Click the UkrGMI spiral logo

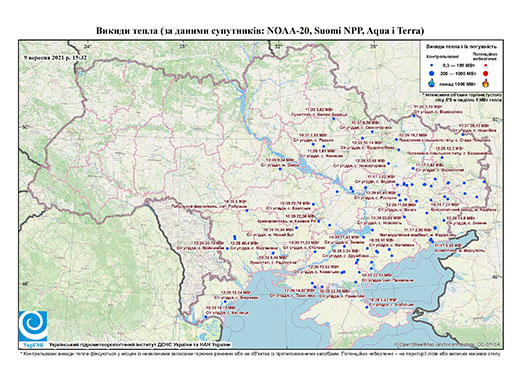(33, 326)
